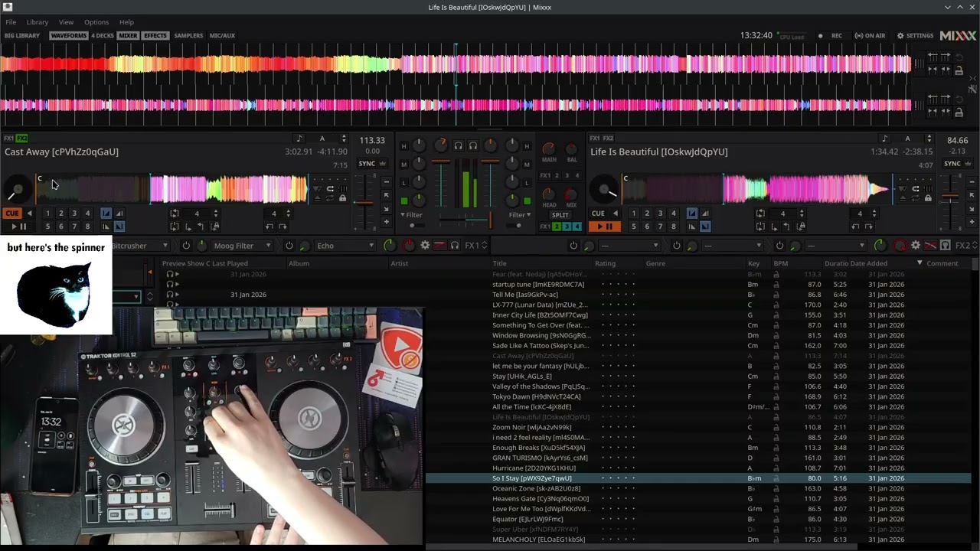Toggle play/pause on the left deck
The width and height of the screenshot is (980, 551).
click(18, 227)
